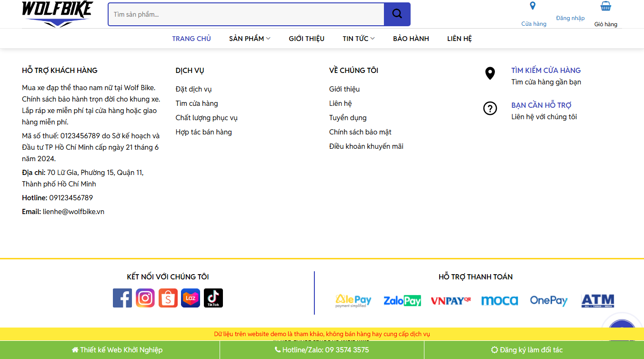
Task: Open the Shopee store icon
Action: point(168,298)
